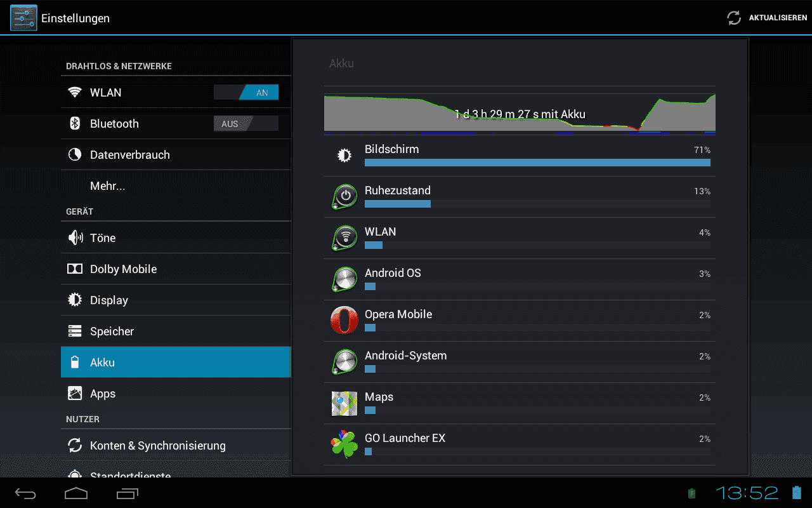
Task: Select the highlighted Akku entry label
Action: [102, 363]
